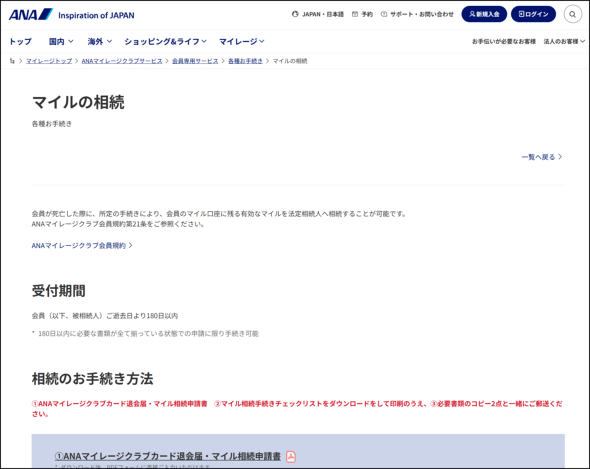Go to the トップ menu item

(x=20, y=41)
